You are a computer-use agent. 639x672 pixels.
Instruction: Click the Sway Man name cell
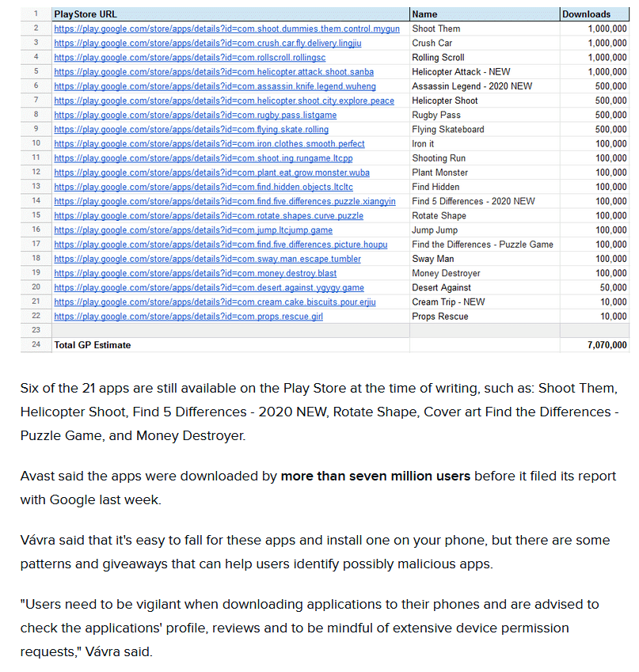click(x=485, y=259)
